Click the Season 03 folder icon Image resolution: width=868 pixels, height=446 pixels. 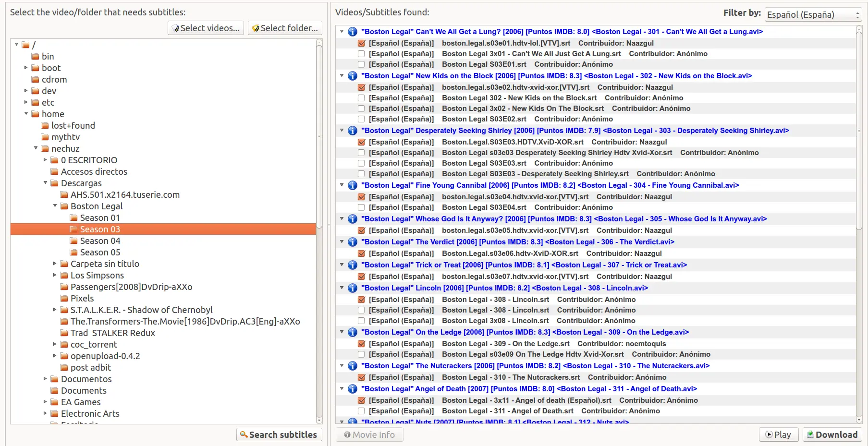pyautogui.click(x=73, y=229)
